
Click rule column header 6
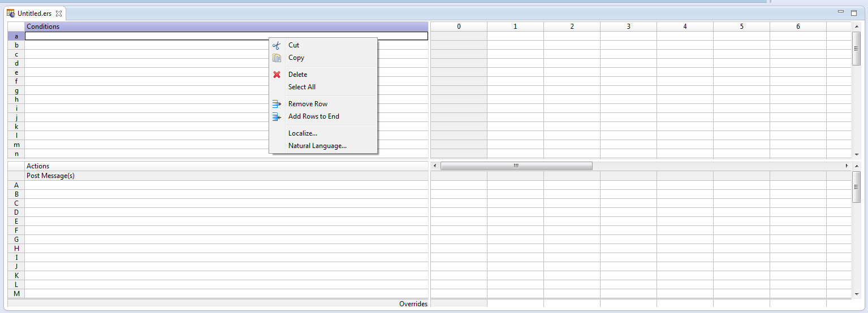(x=798, y=27)
